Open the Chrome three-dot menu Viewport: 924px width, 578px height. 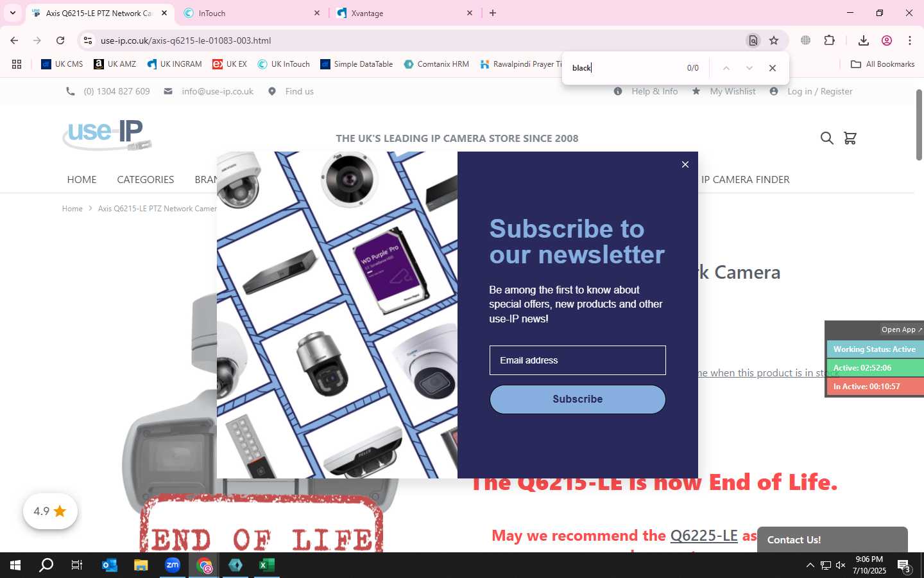coord(910,40)
